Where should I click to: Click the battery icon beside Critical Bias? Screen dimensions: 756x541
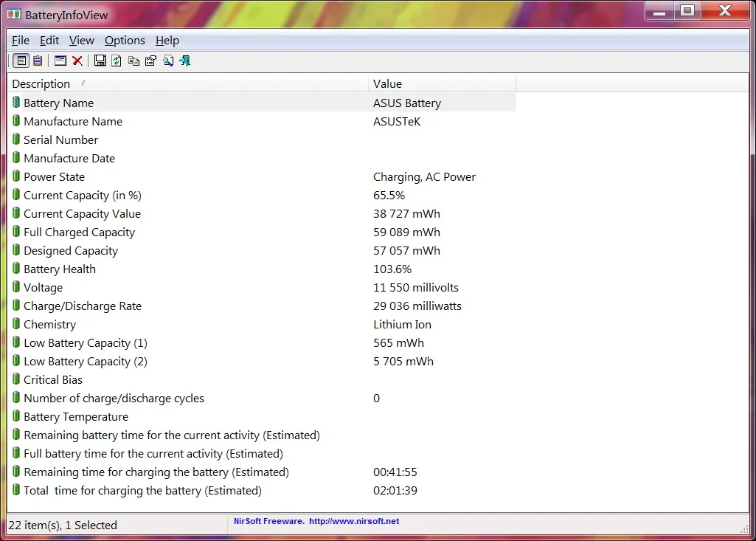(x=16, y=379)
